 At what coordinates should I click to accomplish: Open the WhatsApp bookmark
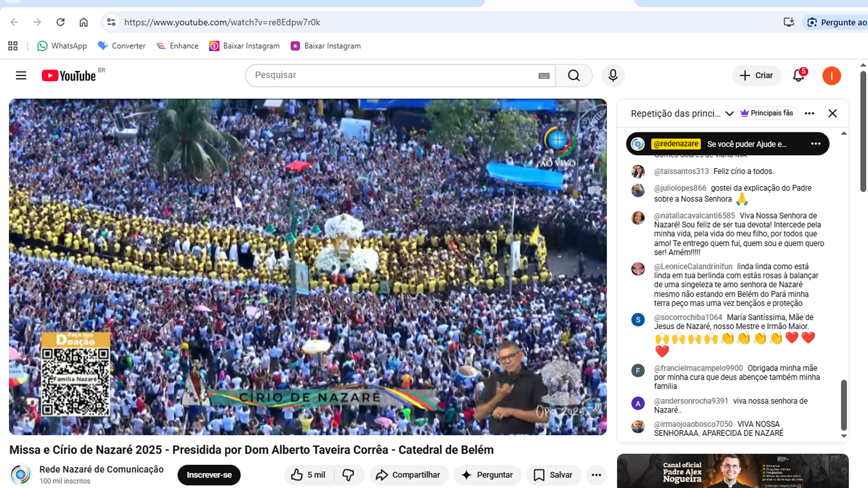tap(62, 46)
